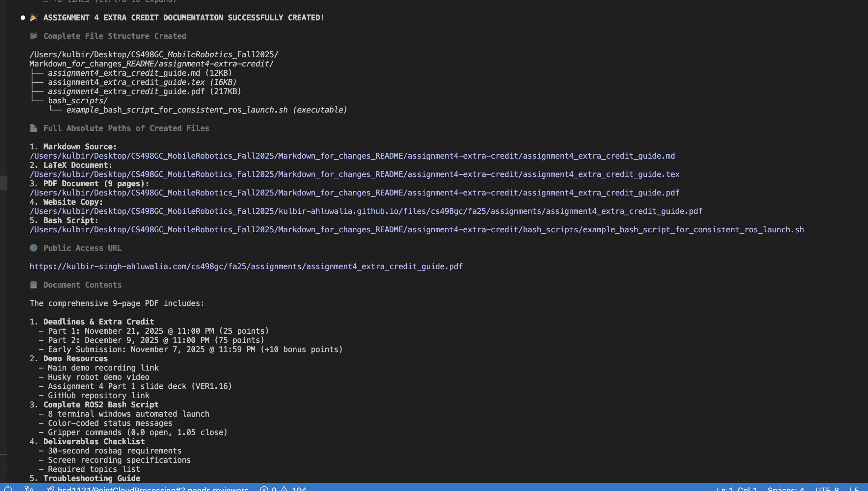868x491 pixels.
Task: Click the '3. PDF Document (9 pages):' label
Action: click(89, 183)
